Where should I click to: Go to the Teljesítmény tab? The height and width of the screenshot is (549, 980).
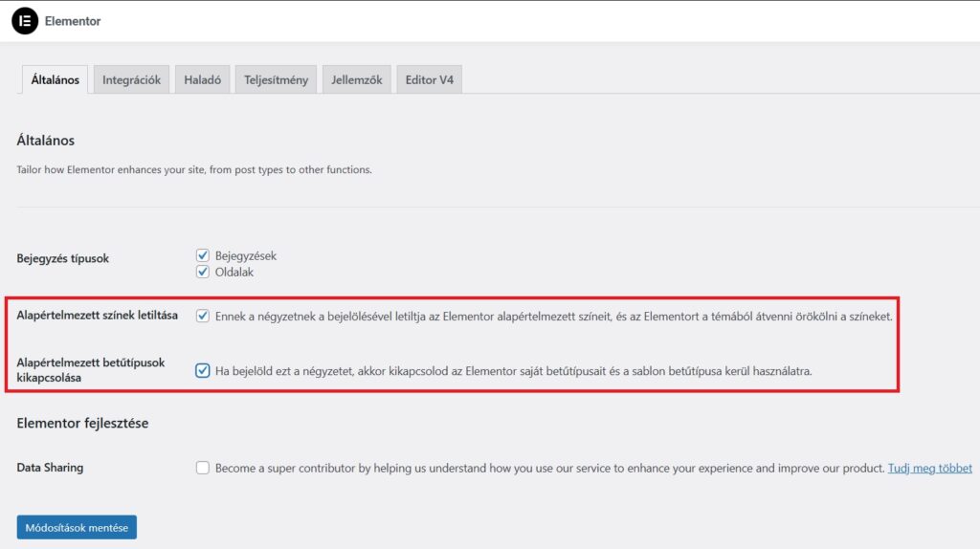click(276, 80)
